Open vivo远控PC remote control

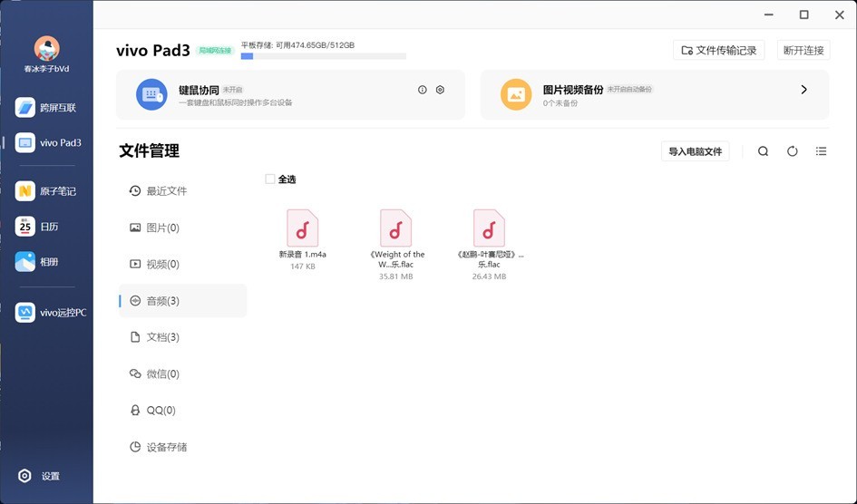pyautogui.click(x=51, y=313)
